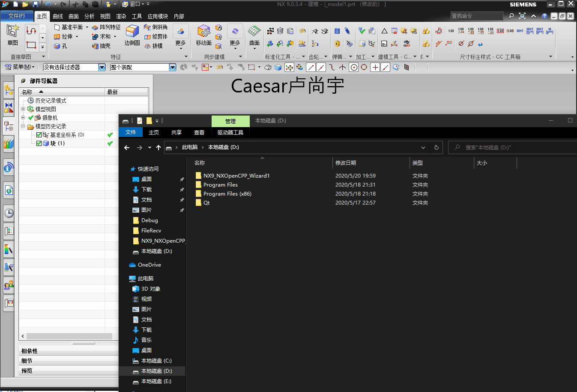Viewport: 577px width, 392px height.
Task: Uncheck the 块 (1) feature checkbox
Action: [39, 143]
